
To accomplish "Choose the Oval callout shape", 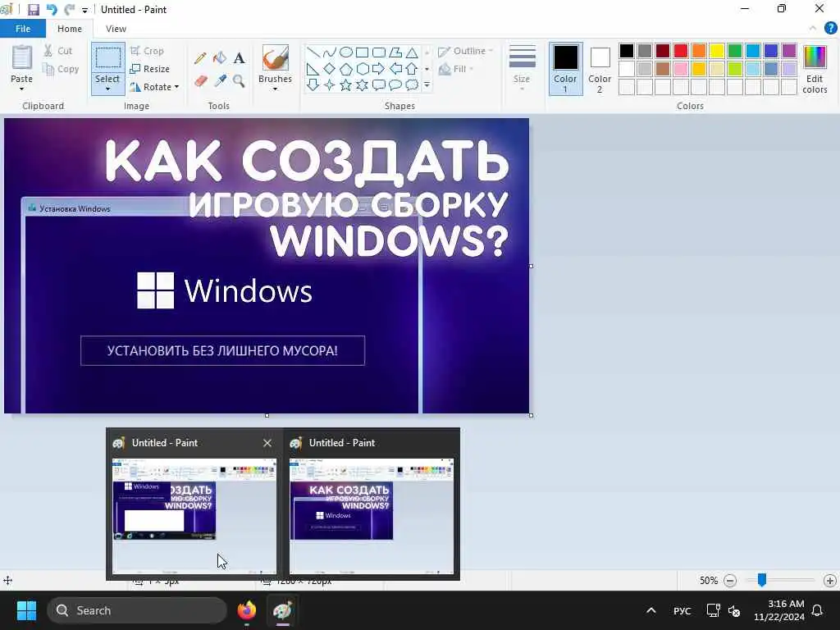I will click(395, 84).
